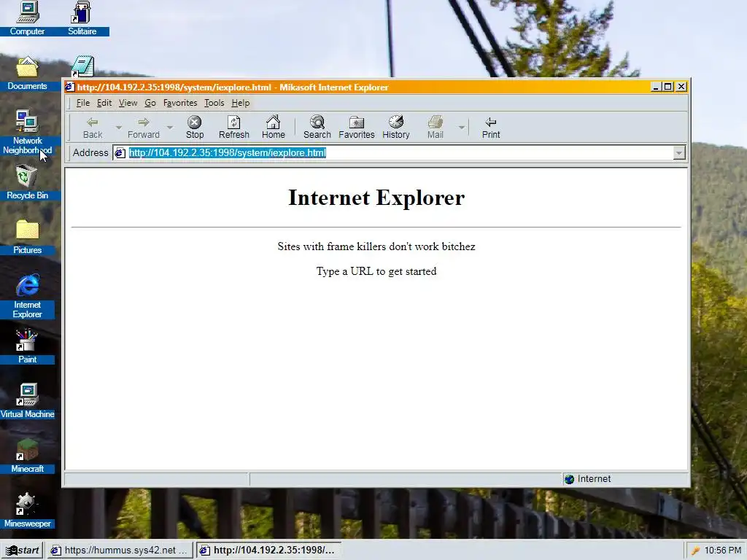Screen dimensions: 747x560
Task: Click the Internet Explorer page heading
Action: click(x=376, y=198)
